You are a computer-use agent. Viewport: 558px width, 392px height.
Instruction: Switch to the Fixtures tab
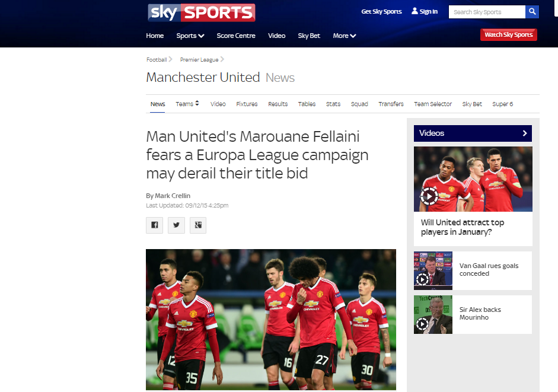tap(247, 104)
